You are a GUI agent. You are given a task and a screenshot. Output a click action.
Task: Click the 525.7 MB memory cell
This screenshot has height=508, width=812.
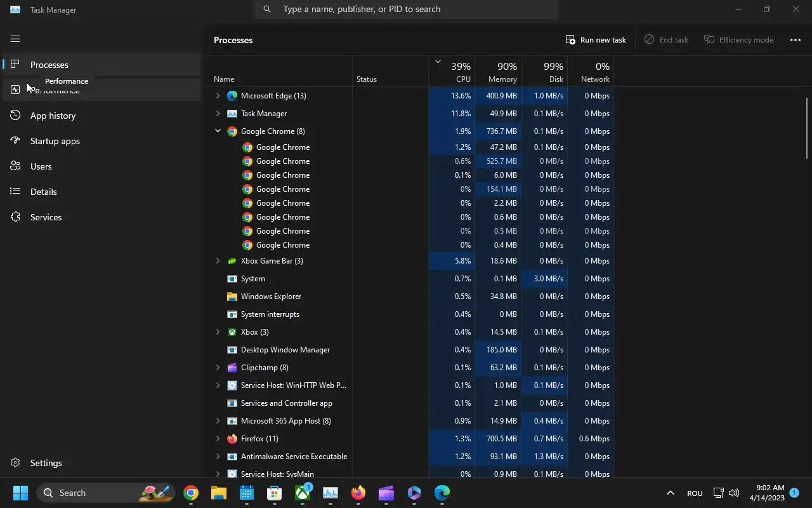(498, 161)
